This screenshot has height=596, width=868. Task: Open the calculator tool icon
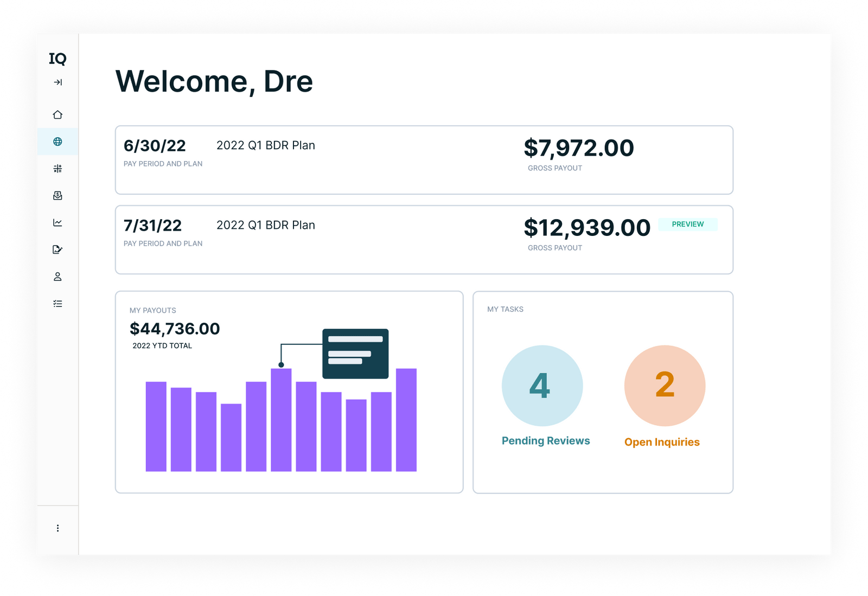click(x=58, y=169)
